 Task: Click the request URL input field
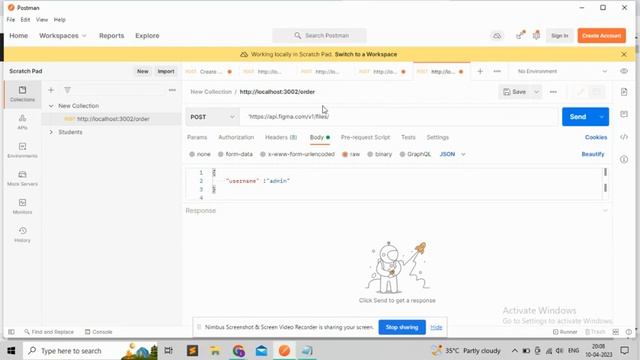click(x=398, y=117)
